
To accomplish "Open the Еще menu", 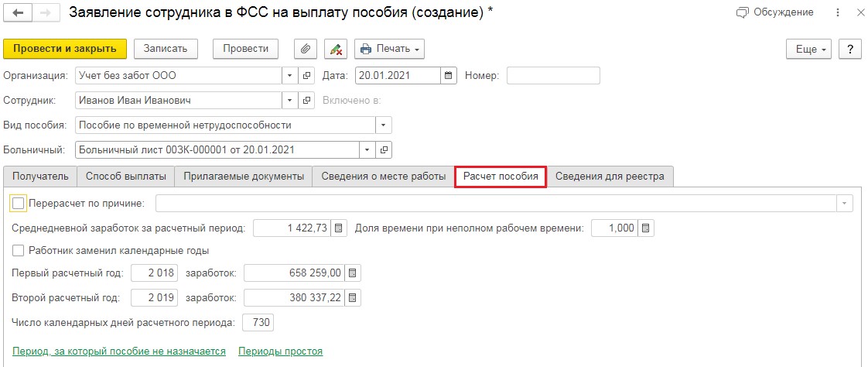I will (x=808, y=49).
